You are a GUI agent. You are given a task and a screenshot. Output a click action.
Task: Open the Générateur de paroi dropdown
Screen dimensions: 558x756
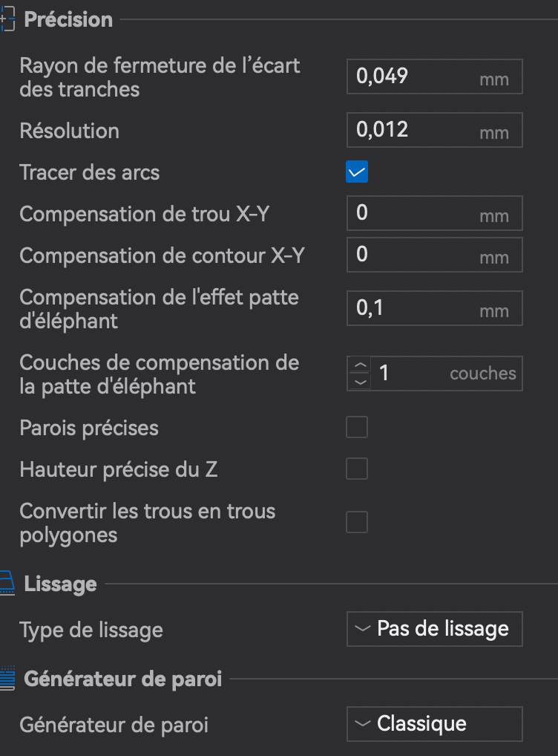point(435,724)
